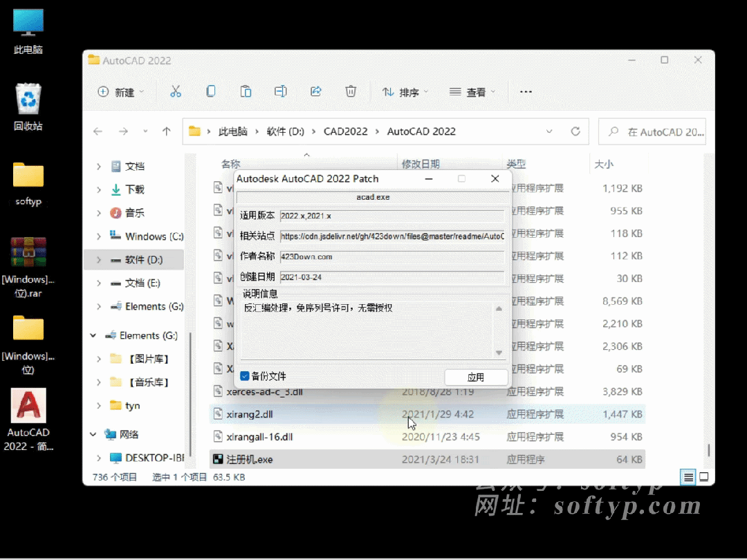Click CAD2022 in the address breadcrumb
This screenshot has height=560, width=747.
[x=346, y=131]
